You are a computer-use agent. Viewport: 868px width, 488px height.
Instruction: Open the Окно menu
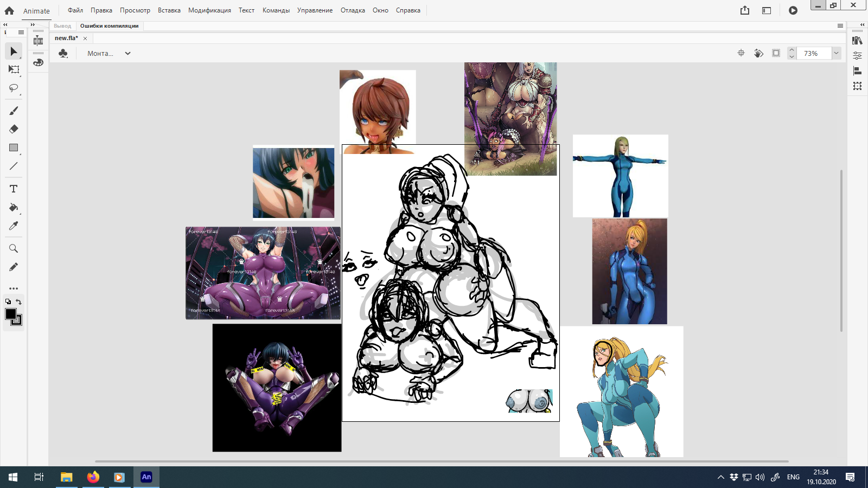coord(380,10)
